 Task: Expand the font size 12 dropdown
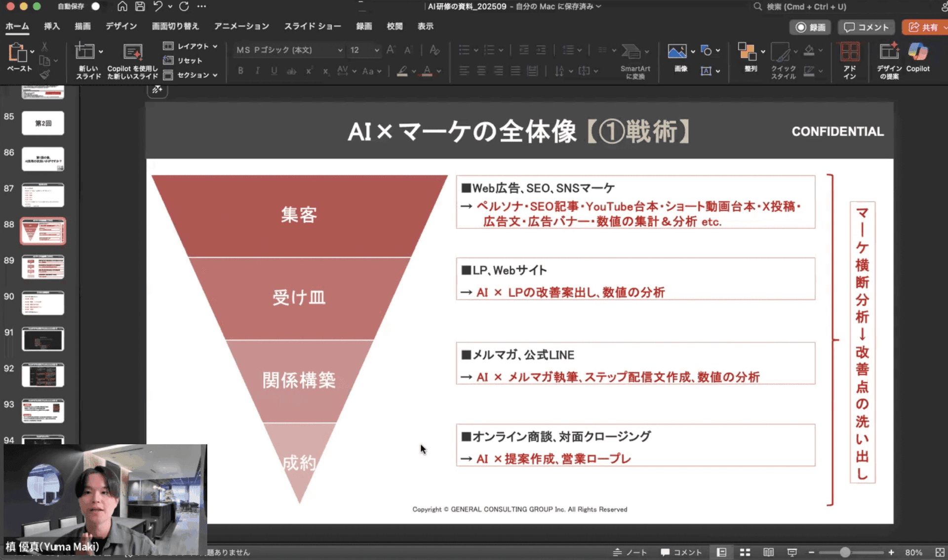(364, 50)
